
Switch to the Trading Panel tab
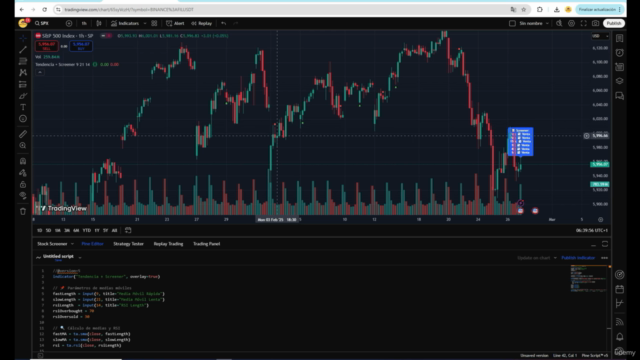pos(207,244)
